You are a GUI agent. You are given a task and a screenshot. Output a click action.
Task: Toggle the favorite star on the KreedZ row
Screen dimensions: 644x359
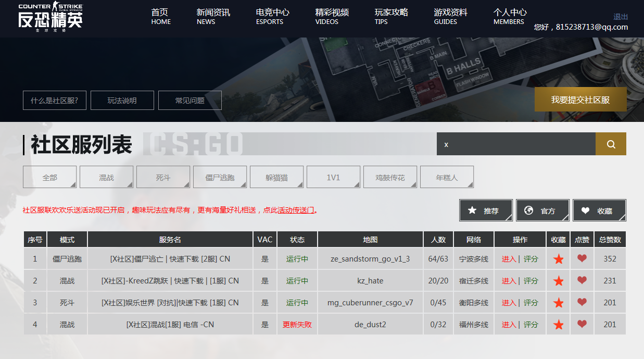click(558, 280)
